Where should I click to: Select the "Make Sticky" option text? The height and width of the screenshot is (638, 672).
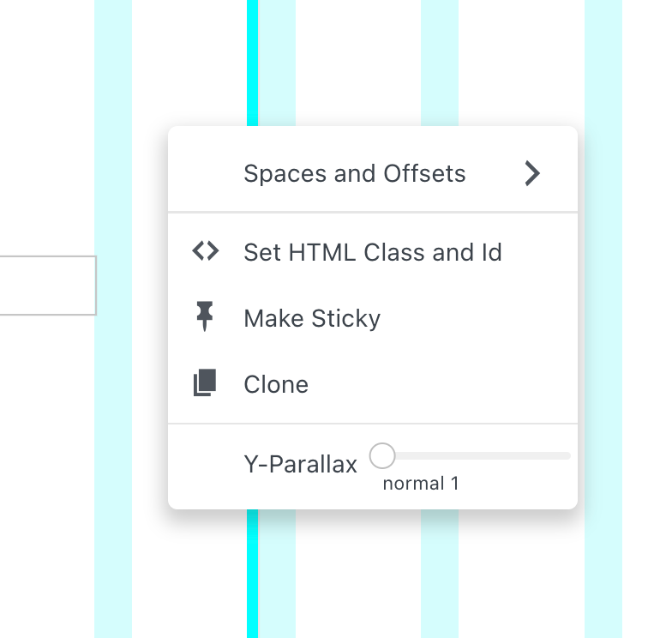tap(312, 318)
